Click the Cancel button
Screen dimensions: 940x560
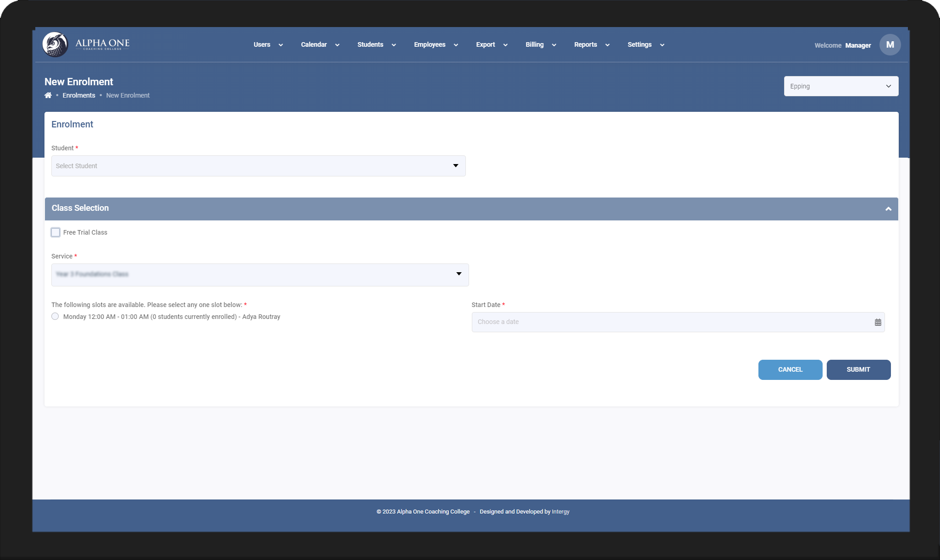[x=790, y=369]
